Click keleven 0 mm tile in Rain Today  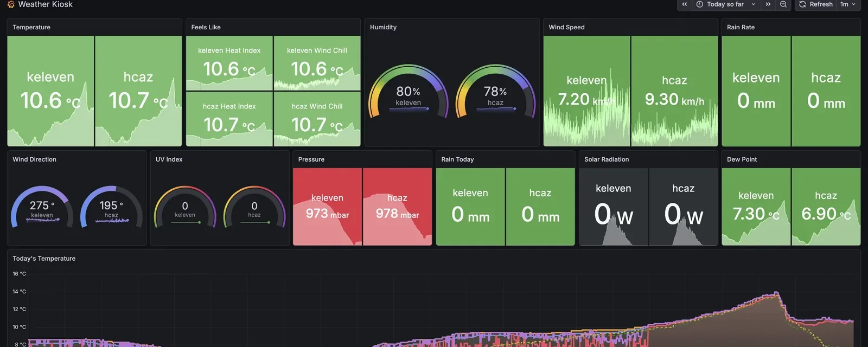coord(470,207)
